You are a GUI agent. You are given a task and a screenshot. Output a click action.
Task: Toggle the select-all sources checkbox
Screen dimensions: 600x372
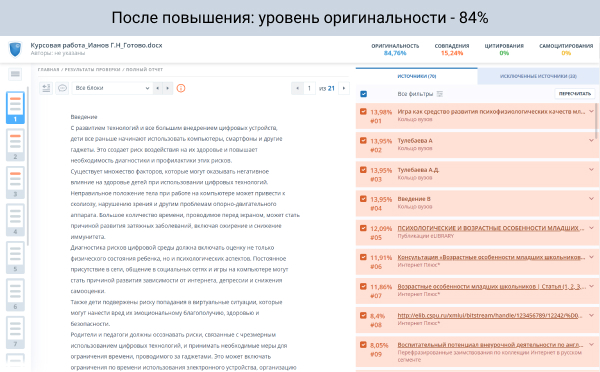pos(364,94)
